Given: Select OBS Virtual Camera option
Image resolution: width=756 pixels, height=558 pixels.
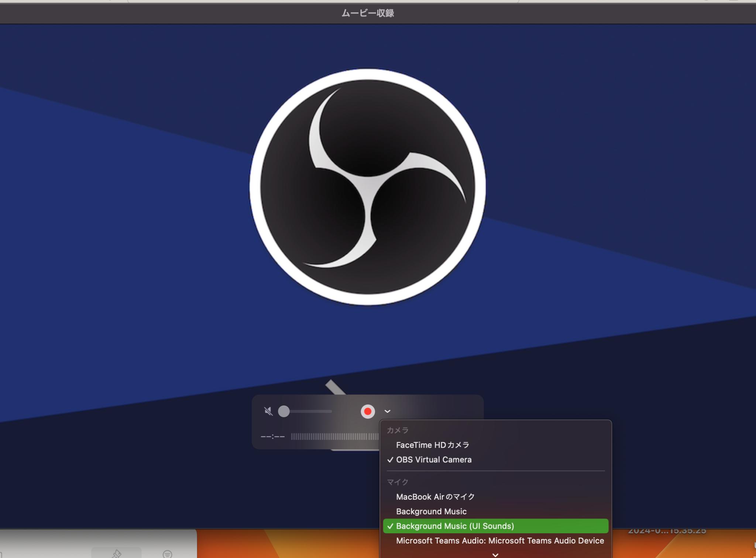Looking at the screenshot, I should tap(496, 460).
